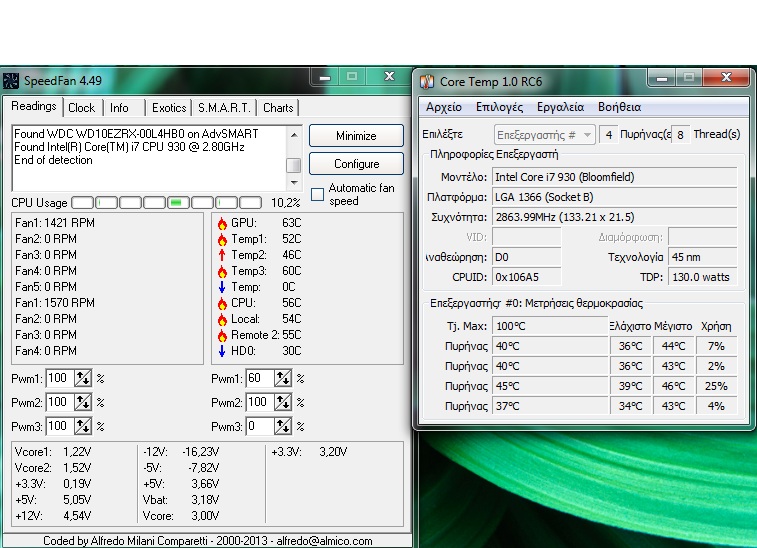Click the 'End of detection' log line
The width and height of the screenshot is (757, 548).
click(x=53, y=160)
